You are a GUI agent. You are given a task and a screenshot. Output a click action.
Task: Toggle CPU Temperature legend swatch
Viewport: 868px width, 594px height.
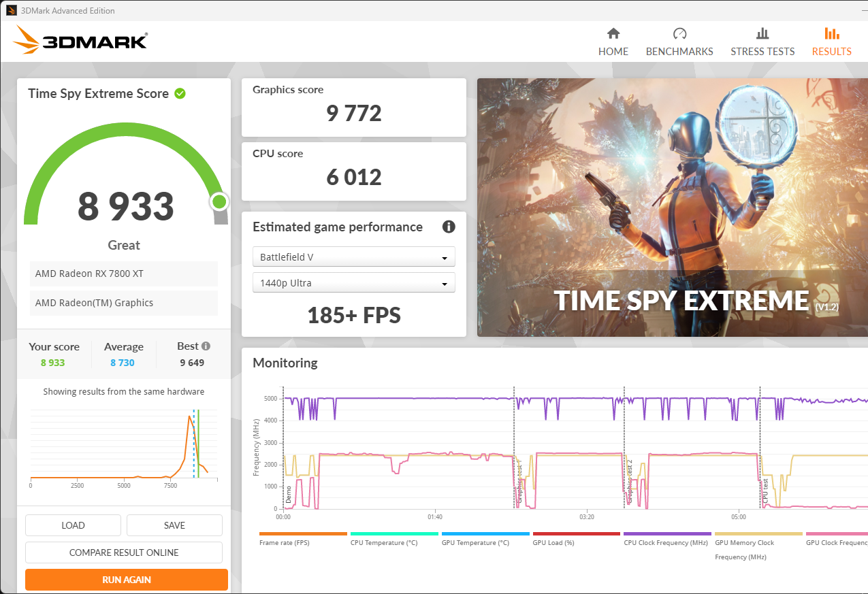[394, 534]
